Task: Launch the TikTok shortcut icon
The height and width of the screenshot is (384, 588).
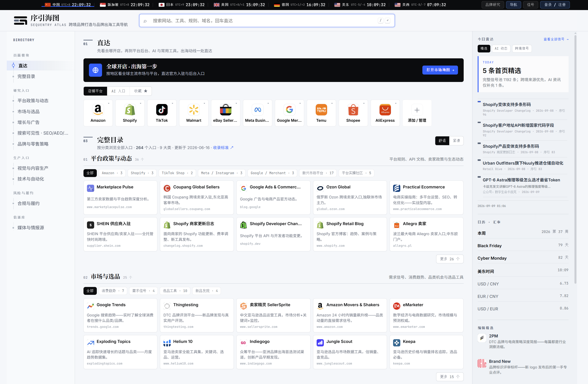Action: (x=162, y=110)
